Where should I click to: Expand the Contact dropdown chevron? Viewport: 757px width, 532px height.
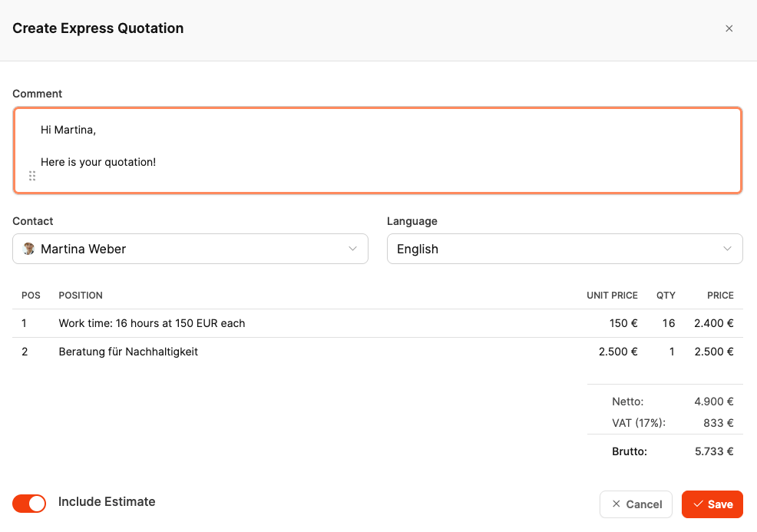(x=353, y=249)
